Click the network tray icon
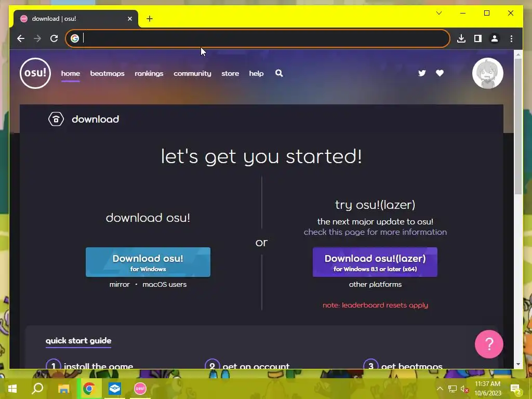This screenshot has width=532, height=399. 453,389
